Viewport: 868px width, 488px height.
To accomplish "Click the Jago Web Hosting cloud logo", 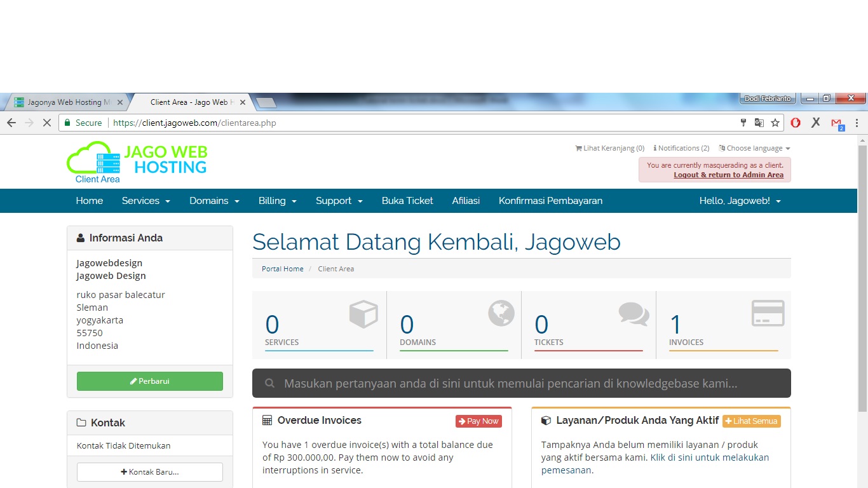I will point(137,162).
